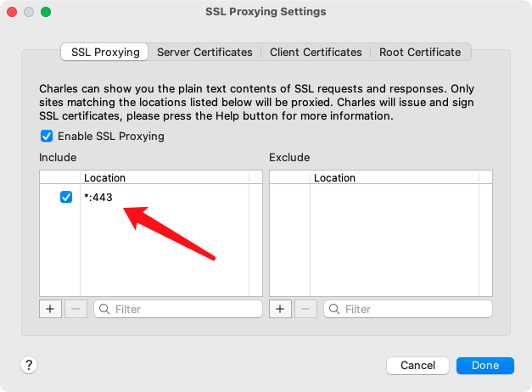This screenshot has width=532, height=392.
Task: Click the Exclude list Location column header
Action: [x=395, y=177]
